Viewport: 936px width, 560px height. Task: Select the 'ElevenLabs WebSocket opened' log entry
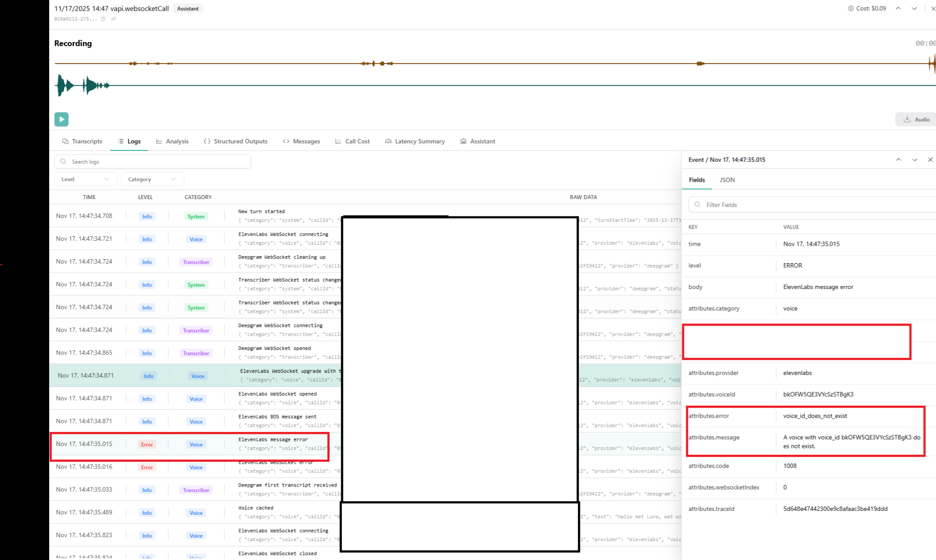point(365,399)
